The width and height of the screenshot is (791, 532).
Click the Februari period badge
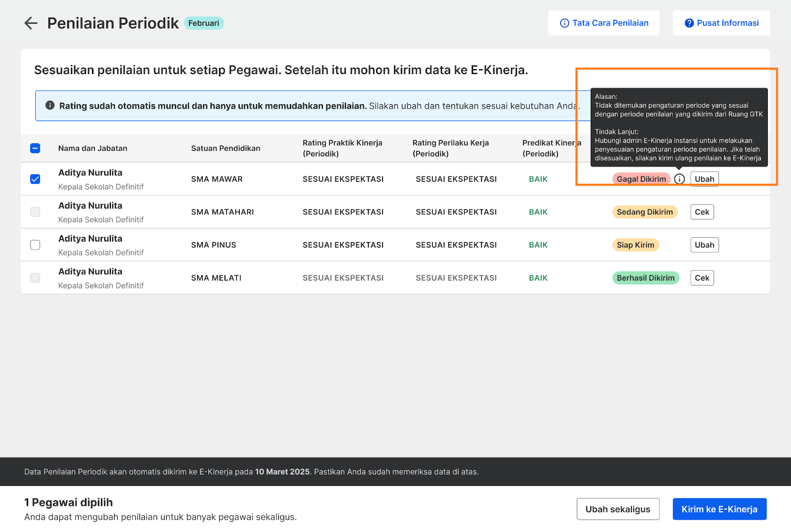point(204,23)
